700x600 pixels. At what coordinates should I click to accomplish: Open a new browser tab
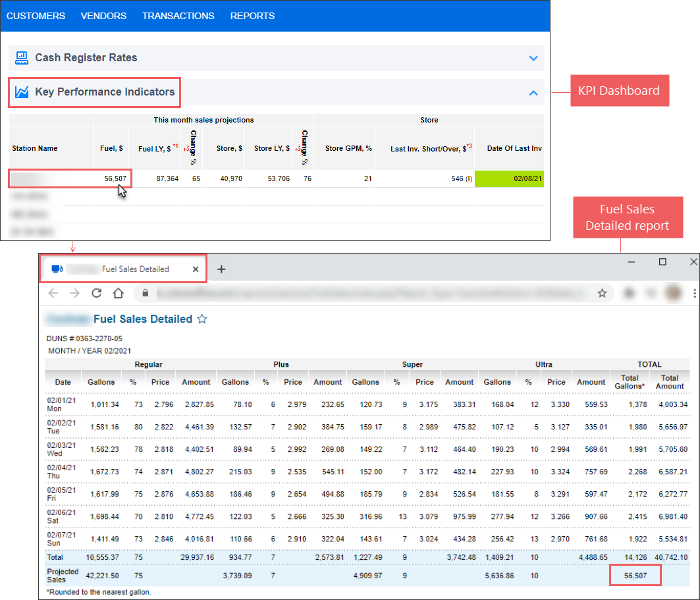[x=221, y=269]
